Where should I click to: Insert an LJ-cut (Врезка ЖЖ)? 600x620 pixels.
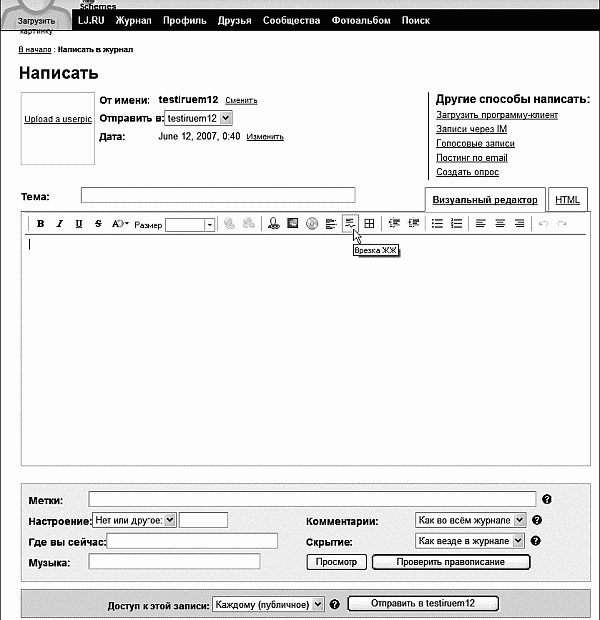(x=350, y=224)
